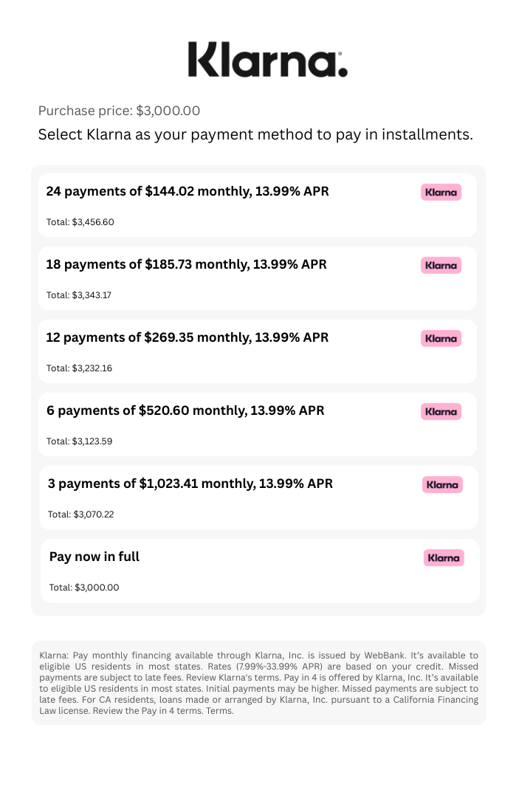Click Klarna badge on 18 payments option
The height and width of the screenshot is (812, 516).
[x=441, y=265]
